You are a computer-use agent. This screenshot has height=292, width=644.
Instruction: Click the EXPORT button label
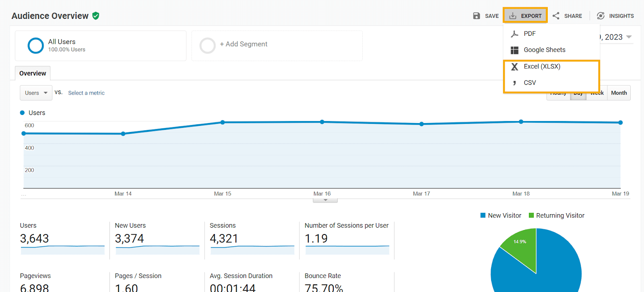click(531, 16)
